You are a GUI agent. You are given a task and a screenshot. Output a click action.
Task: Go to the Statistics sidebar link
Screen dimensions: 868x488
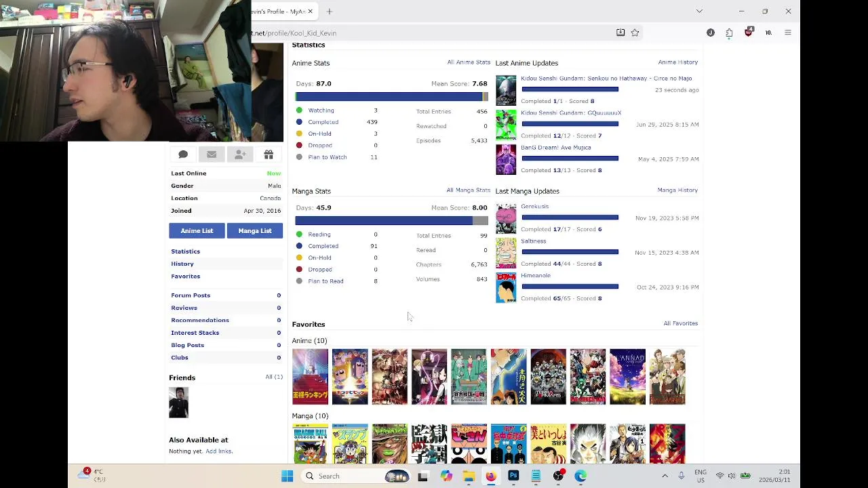(185, 251)
